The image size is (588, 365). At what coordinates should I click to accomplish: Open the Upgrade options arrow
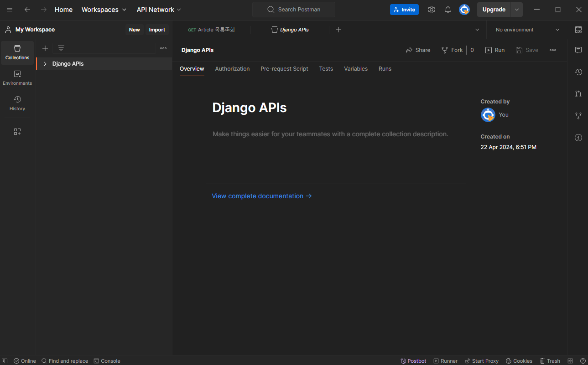tap(517, 10)
